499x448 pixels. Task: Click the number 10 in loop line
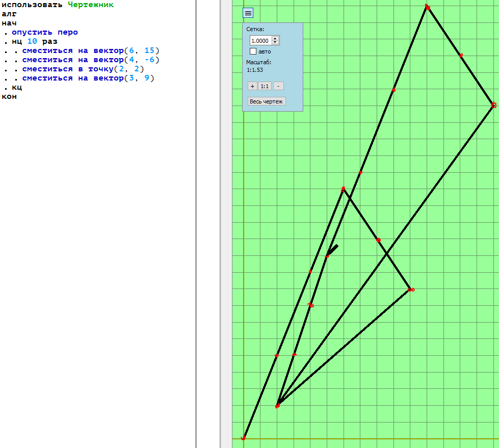32,41
